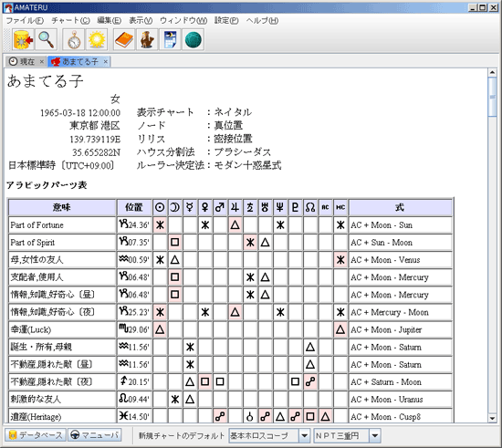Expand the NPT三重円 dropdown arrow
Screen dimensions: 502x448
tap(375, 435)
